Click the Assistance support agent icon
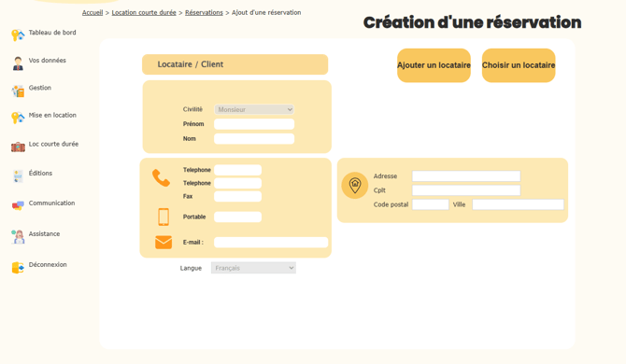 click(x=18, y=236)
